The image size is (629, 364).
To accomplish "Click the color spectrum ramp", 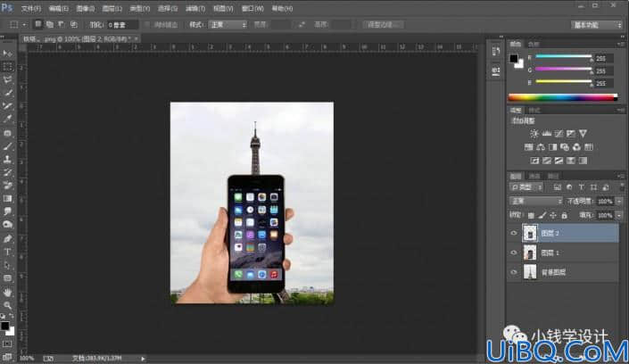I will click(x=563, y=97).
